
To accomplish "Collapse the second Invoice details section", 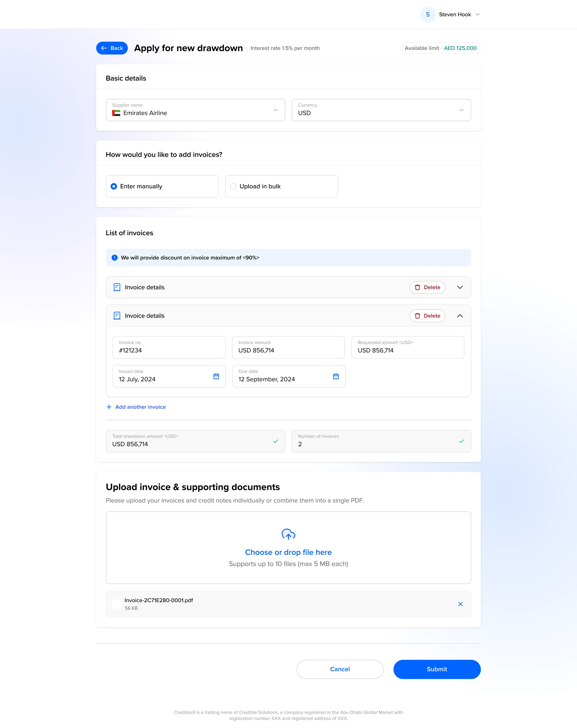I will [460, 316].
